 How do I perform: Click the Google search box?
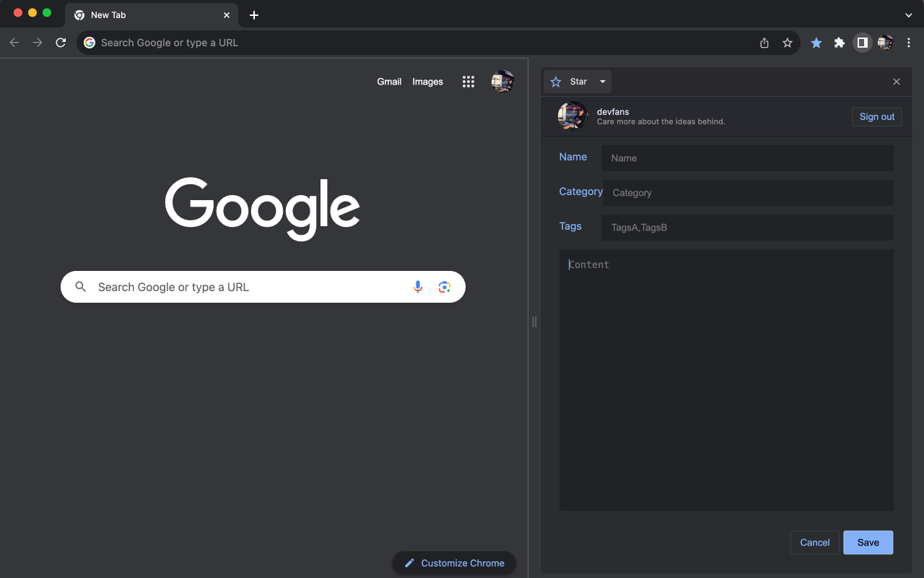tap(263, 287)
